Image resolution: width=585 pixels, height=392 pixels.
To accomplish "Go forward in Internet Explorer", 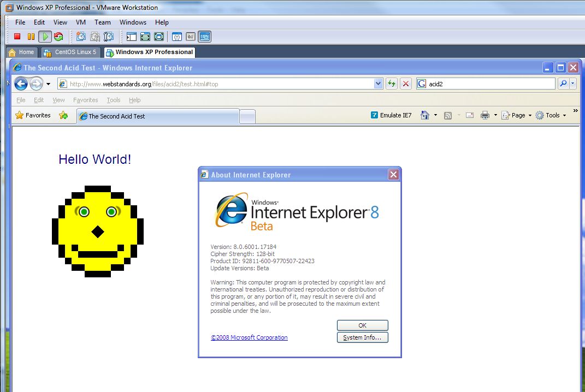I will tap(36, 84).
